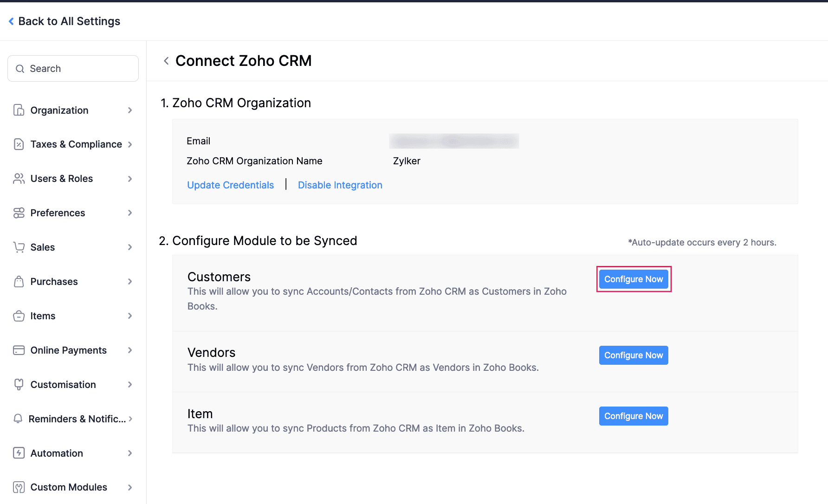Click Disable Integration

pos(340,185)
